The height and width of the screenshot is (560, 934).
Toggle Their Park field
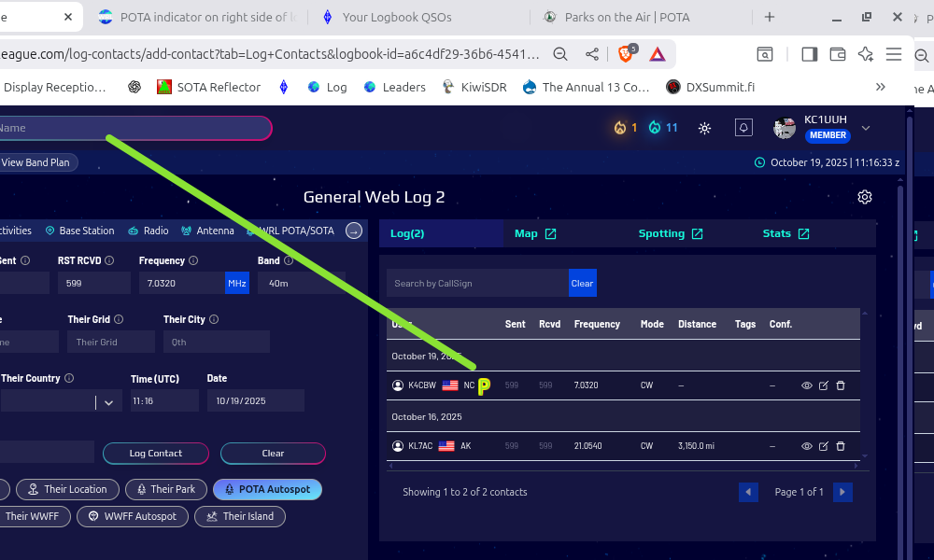click(166, 489)
